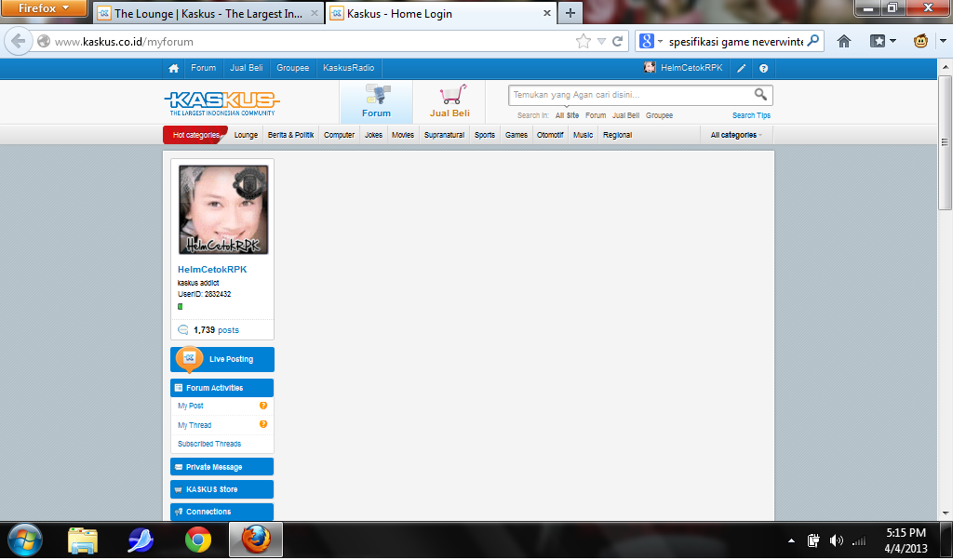966x560 pixels.
Task: Click the volume speaker tray icon
Action: [x=836, y=540]
